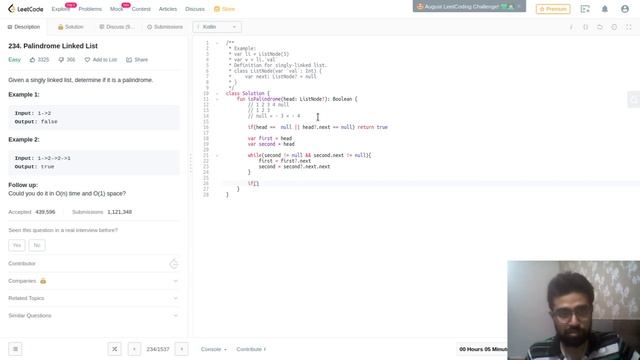Viewport: 640px width, 360px height.
Task: Click the timer display
Action: pyautogui.click(x=482, y=349)
